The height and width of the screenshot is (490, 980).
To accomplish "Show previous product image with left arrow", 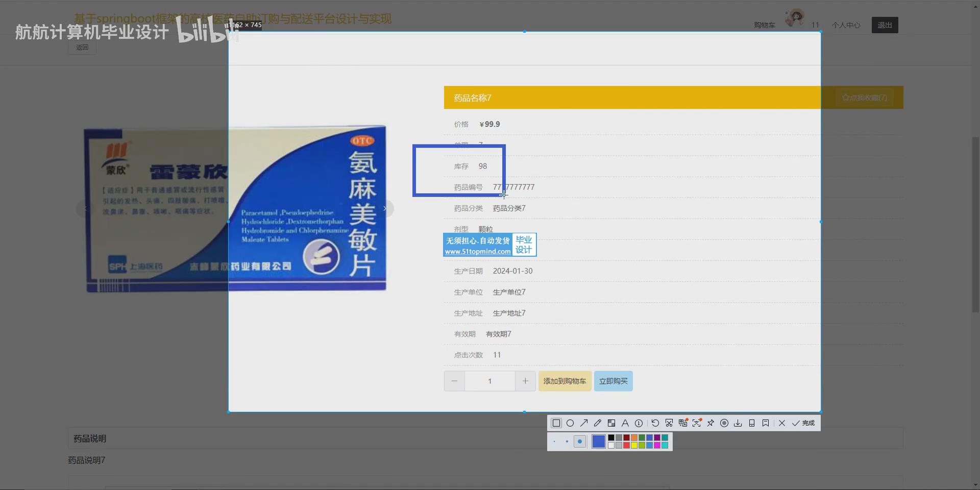I will pyautogui.click(x=85, y=208).
